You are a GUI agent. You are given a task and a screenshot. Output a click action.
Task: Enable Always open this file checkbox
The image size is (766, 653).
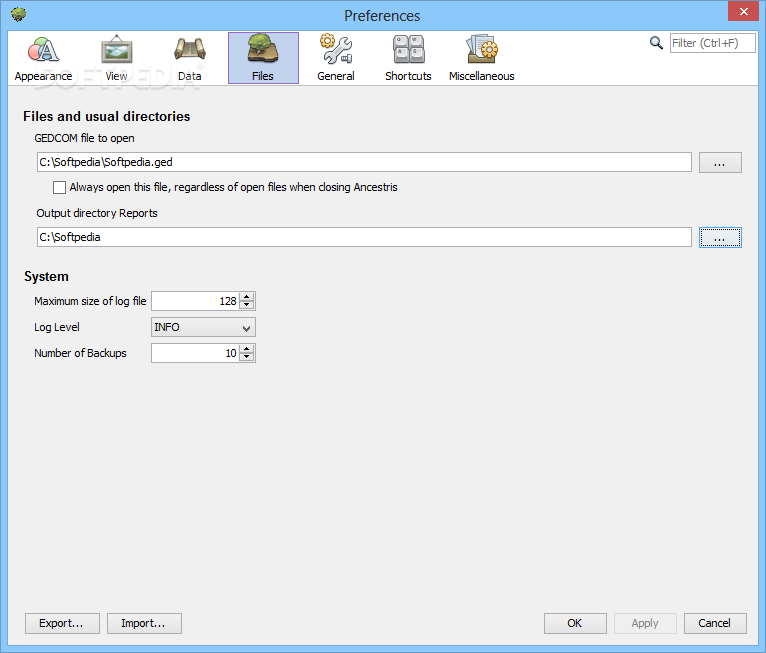pyautogui.click(x=59, y=188)
